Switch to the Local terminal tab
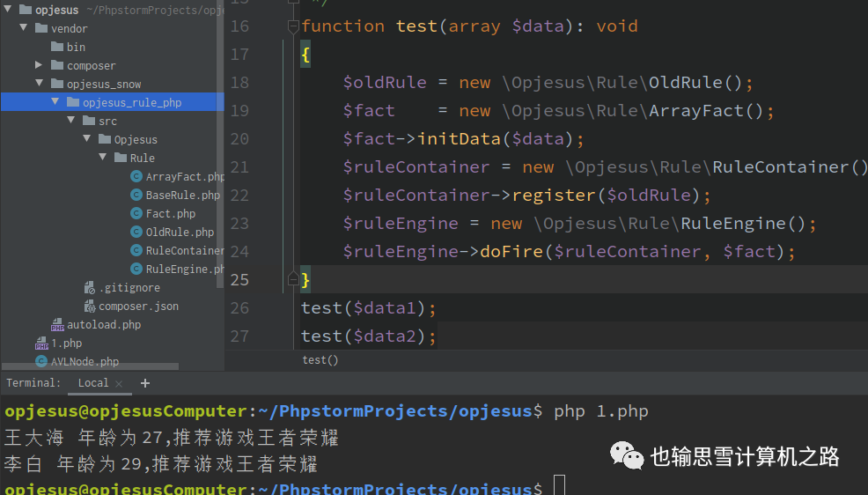The height and width of the screenshot is (495, 868). 92,383
